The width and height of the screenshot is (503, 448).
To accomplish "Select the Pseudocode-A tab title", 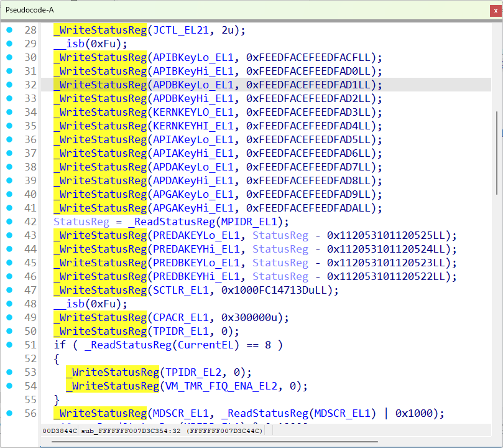I will 29,11.
